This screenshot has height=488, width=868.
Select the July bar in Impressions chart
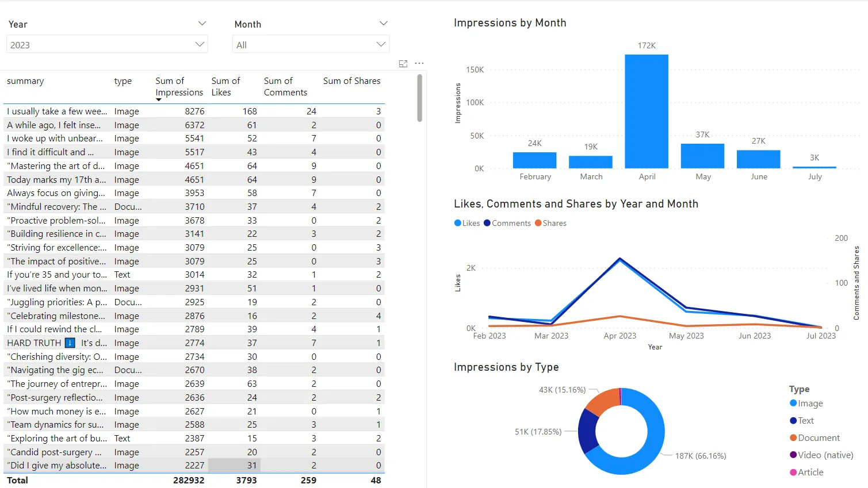[x=815, y=167]
